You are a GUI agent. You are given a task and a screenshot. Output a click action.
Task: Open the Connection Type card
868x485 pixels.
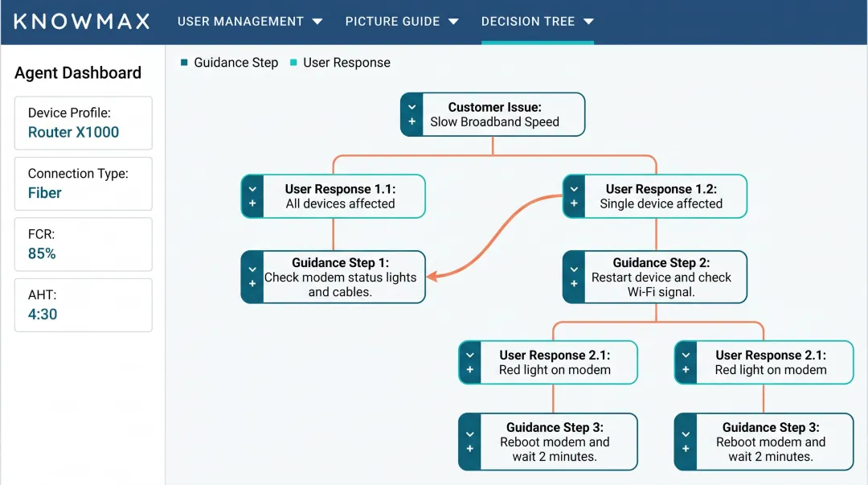(x=84, y=183)
